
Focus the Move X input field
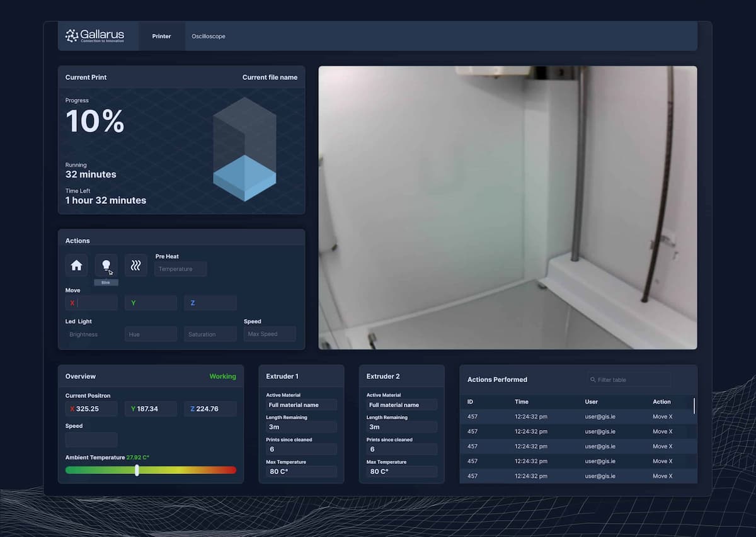[91, 303]
